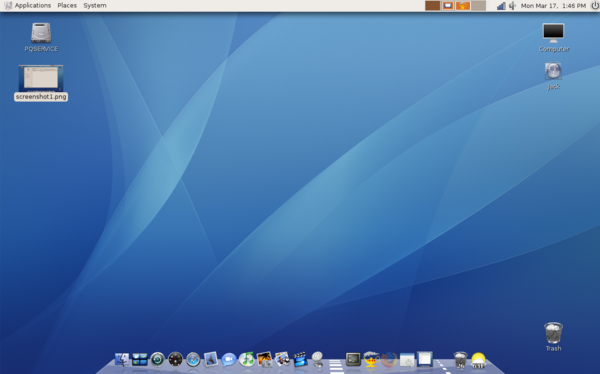
Task: Switch to the third orange workspace
Action: tap(463, 5)
